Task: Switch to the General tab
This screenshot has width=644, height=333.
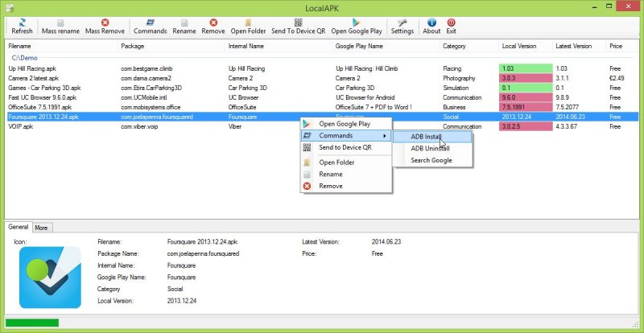Action: pyautogui.click(x=18, y=227)
